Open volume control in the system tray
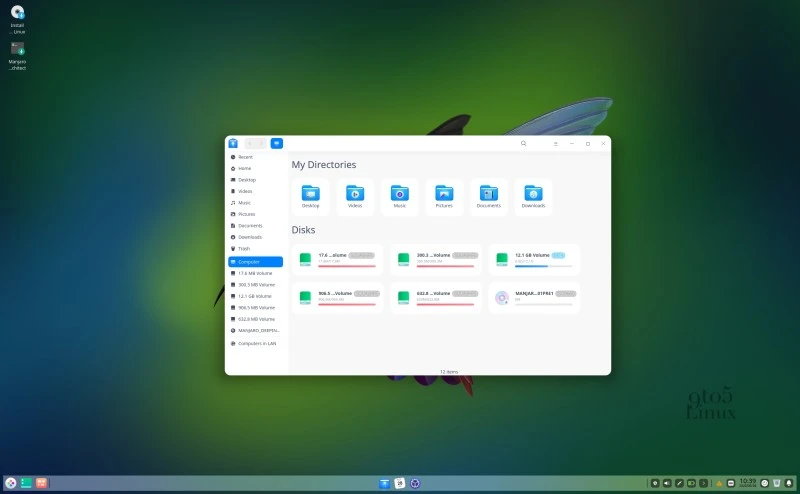This screenshot has height=494, width=800. [x=667, y=483]
